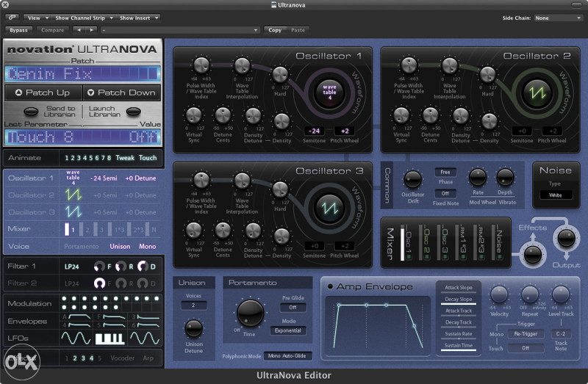Toggle Fixed Note Off setting
The image size is (588, 384).
[445, 193]
